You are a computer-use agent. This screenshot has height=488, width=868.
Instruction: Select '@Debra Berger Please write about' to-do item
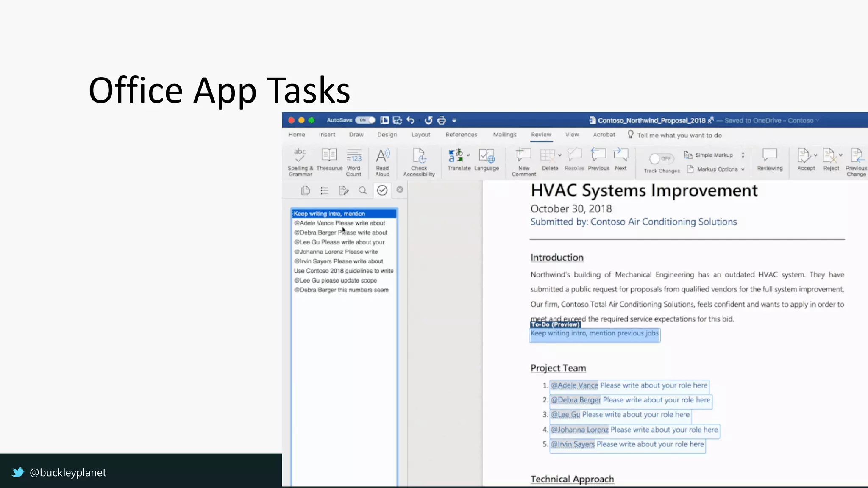344,233
